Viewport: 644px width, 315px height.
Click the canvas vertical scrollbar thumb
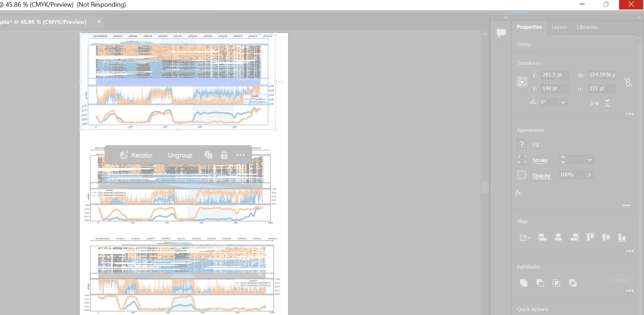(485, 187)
